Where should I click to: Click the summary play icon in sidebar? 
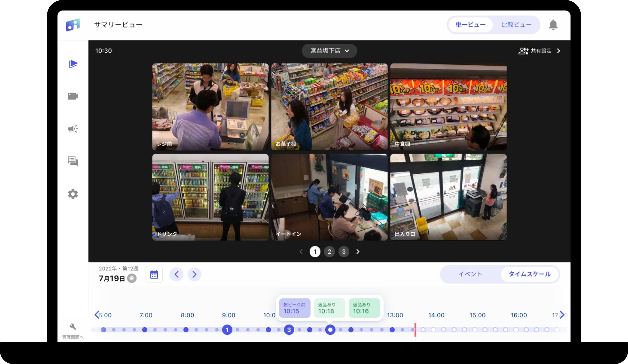point(73,64)
